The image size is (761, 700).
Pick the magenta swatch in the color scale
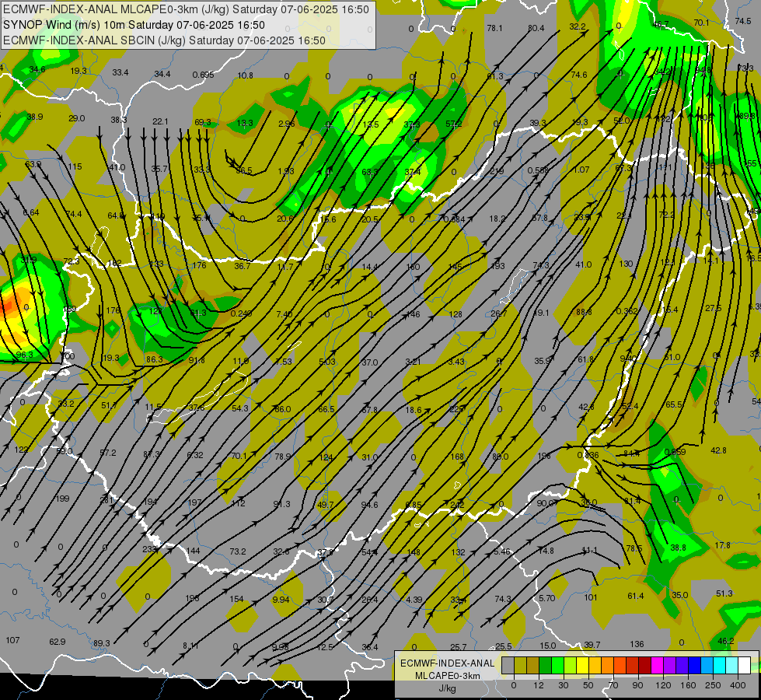point(657,666)
